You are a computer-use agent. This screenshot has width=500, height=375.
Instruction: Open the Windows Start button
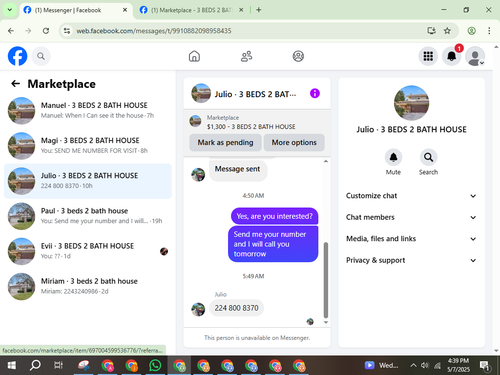pyautogui.click(x=11, y=365)
